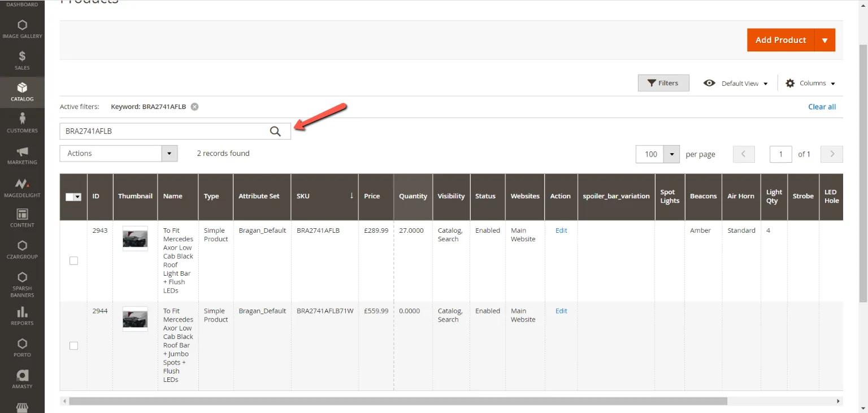The image size is (868, 413).
Task: Sort by the Name column header
Action: [177, 197]
